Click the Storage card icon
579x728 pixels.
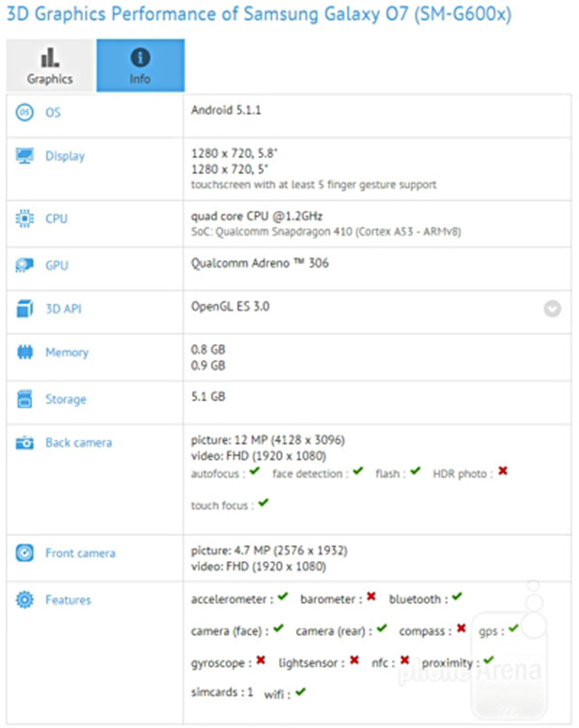pyautogui.click(x=25, y=399)
